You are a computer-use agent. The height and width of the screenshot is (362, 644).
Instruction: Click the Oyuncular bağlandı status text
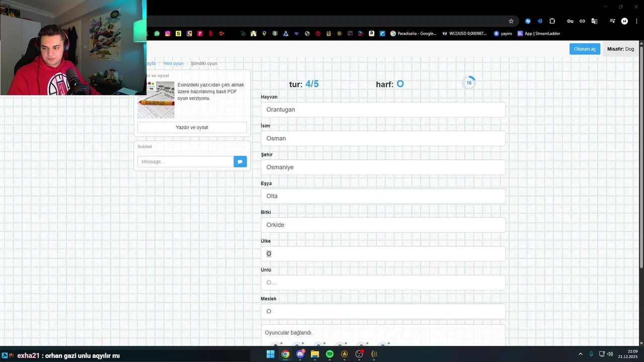(288, 333)
